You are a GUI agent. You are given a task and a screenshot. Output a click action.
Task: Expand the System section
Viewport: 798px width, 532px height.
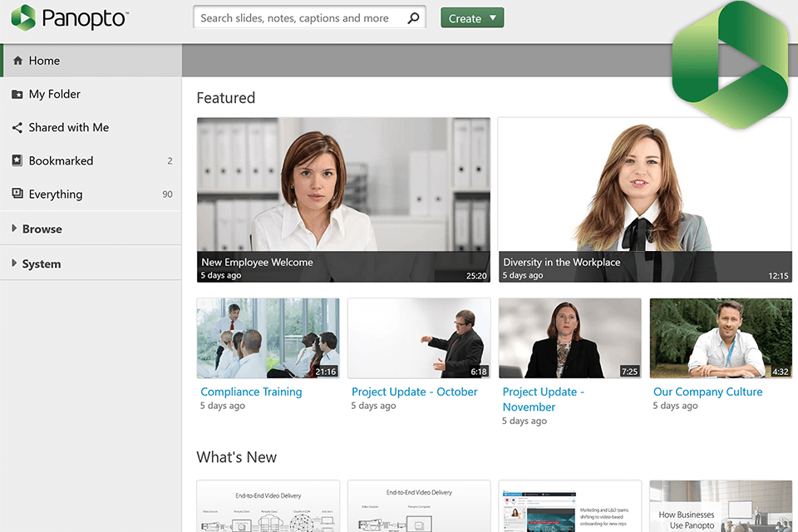coord(14,264)
